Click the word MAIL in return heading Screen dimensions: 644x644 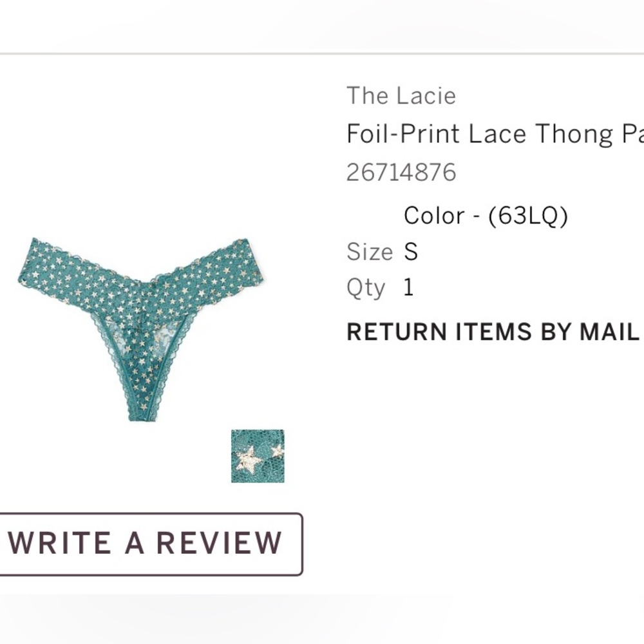[x=609, y=332]
